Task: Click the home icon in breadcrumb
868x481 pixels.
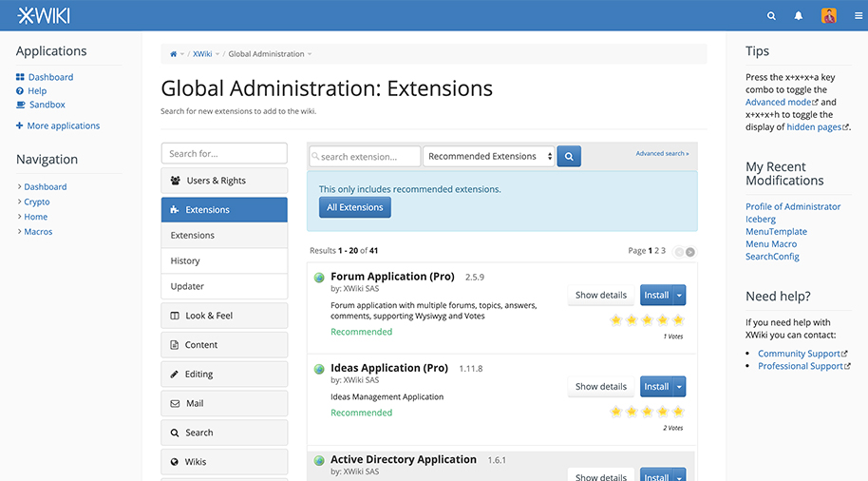Action: [174, 54]
